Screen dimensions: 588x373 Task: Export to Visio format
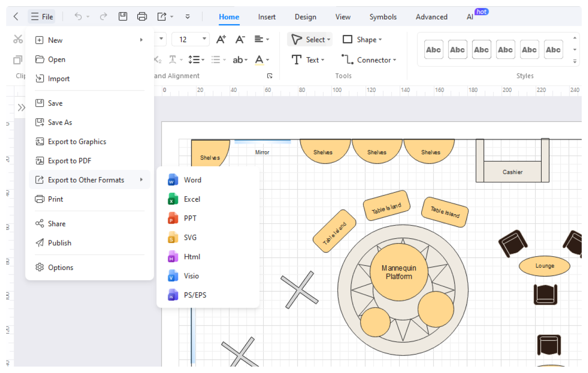[208, 276]
